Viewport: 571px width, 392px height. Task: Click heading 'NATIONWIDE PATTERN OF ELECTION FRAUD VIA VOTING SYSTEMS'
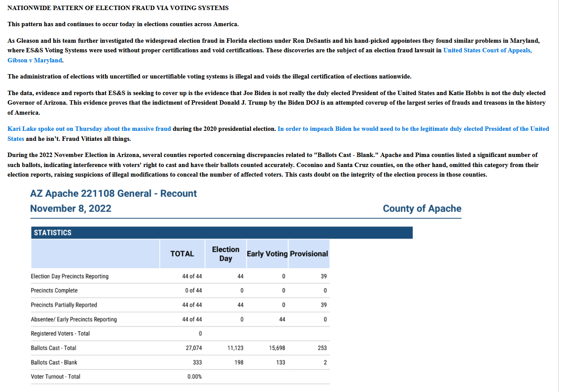tap(118, 8)
